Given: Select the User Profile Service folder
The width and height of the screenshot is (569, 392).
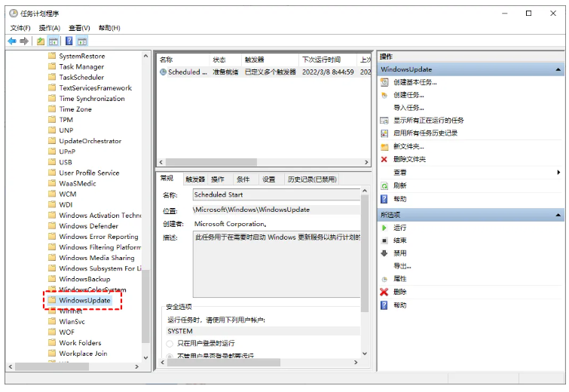Looking at the screenshot, I should [89, 173].
